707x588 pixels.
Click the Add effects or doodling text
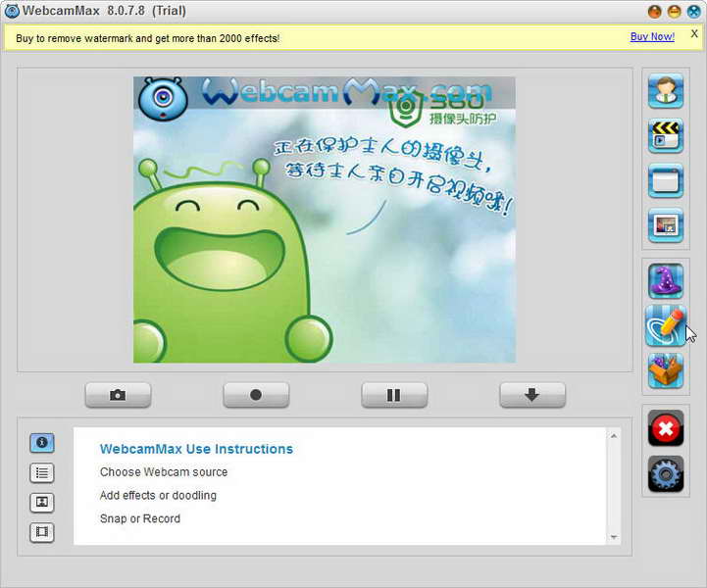click(158, 495)
